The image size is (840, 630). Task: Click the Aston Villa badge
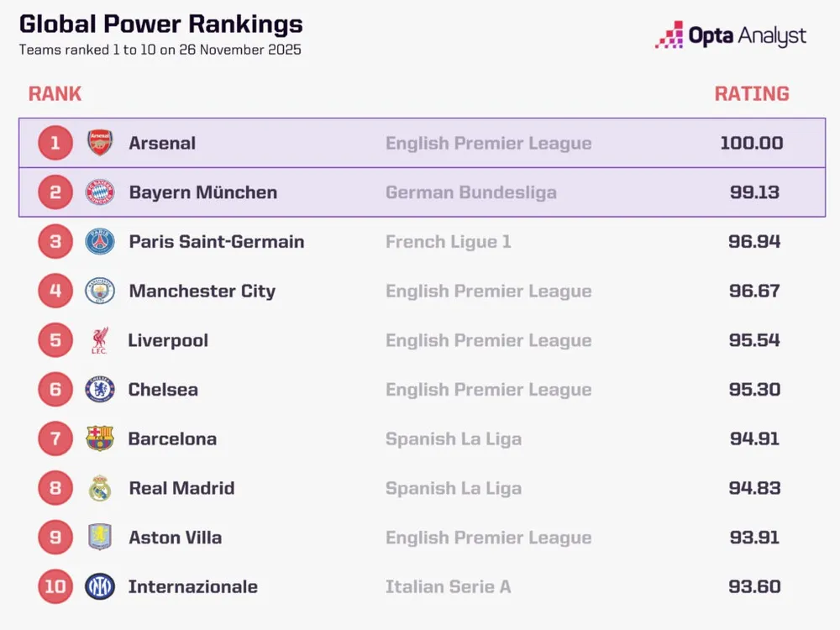(100, 538)
